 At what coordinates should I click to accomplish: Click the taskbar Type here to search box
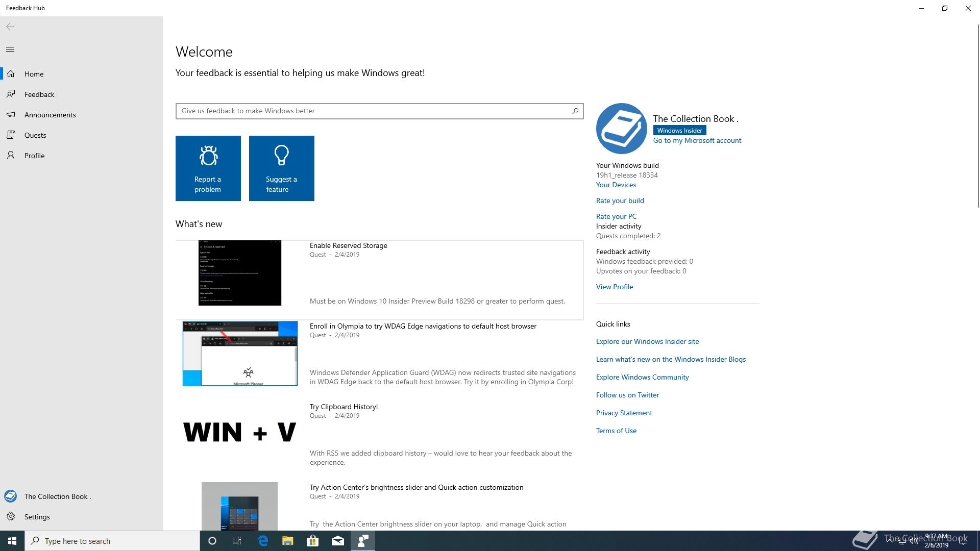(x=112, y=541)
